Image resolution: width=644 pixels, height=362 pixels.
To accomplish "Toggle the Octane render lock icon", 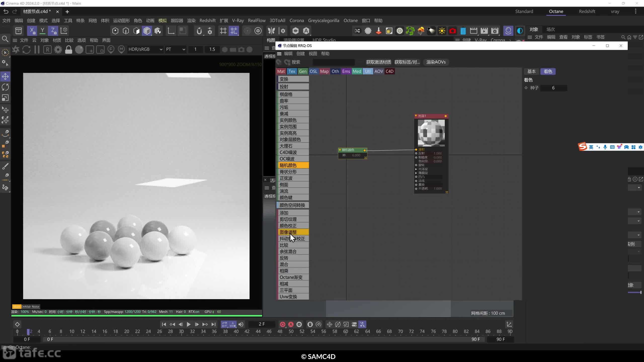I will (68, 50).
